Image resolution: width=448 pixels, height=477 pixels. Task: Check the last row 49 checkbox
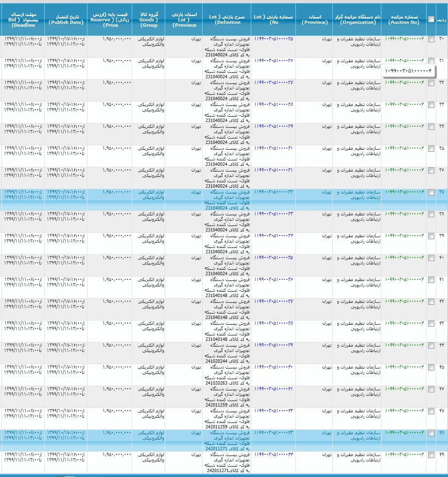(x=431, y=455)
